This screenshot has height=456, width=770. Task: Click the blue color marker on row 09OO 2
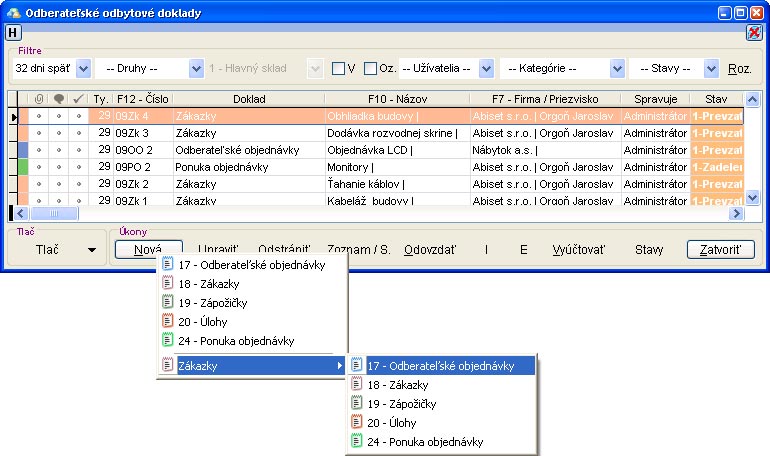click(x=24, y=150)
